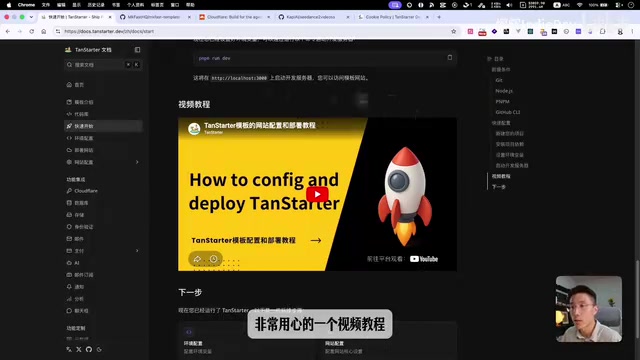Click the address bar URL
Screen dimensions: 640x360
[109, 31]
